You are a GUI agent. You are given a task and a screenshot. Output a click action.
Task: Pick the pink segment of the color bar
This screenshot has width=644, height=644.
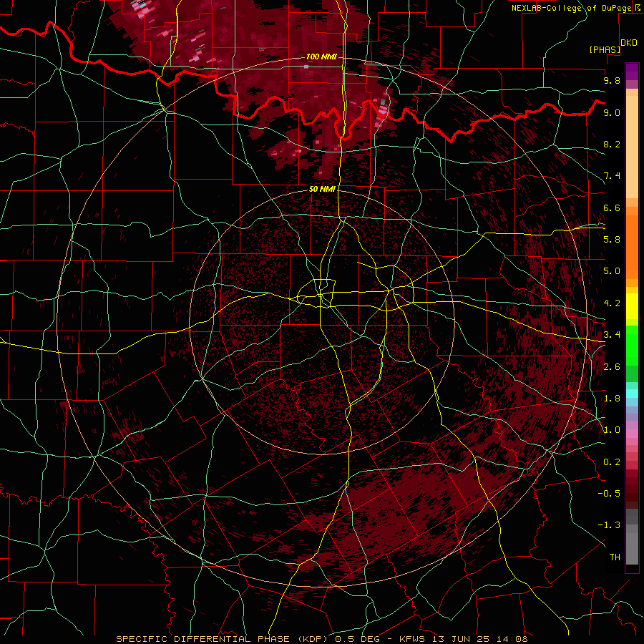tap(632, 434)
